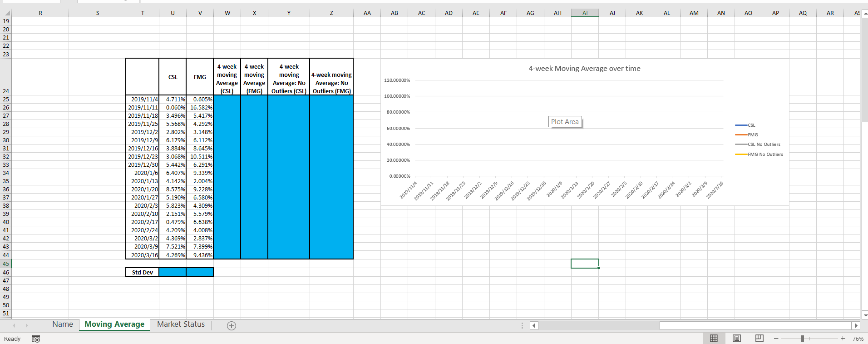Click 4-week moving Average: No Outliers (CSL) header
The height and width of the screenshot is (344, 868).
click(x=289, y=77)
